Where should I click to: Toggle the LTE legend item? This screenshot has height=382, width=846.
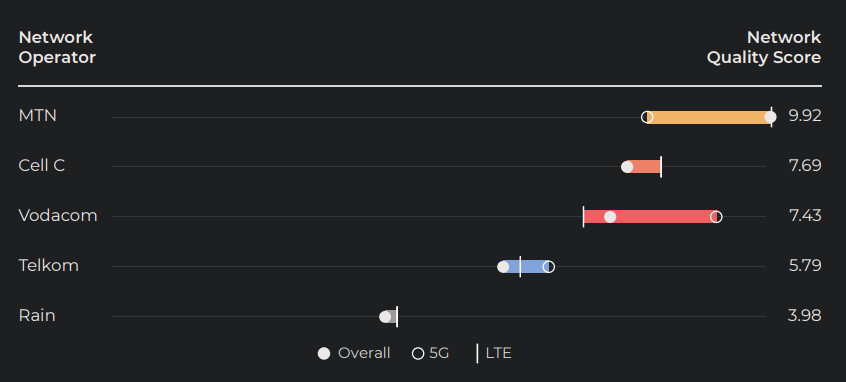pyautogui.click(x=494, y=353)
